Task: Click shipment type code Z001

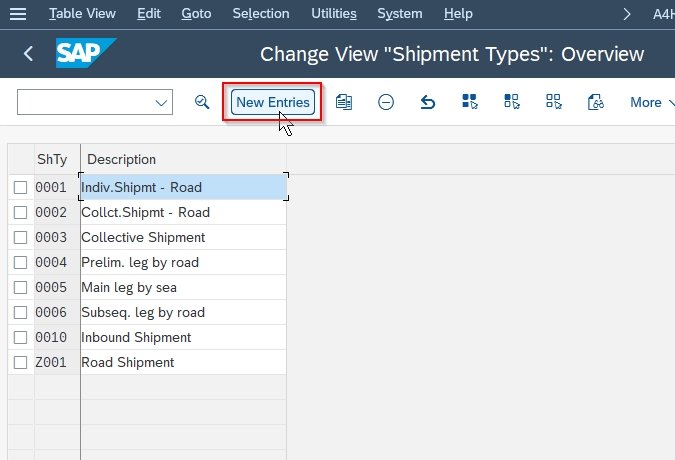Action: (57, 362)
